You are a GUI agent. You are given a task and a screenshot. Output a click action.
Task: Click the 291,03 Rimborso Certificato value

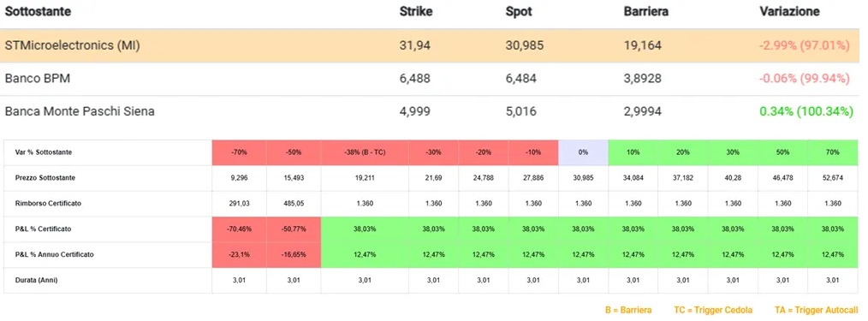click(240, 204)
